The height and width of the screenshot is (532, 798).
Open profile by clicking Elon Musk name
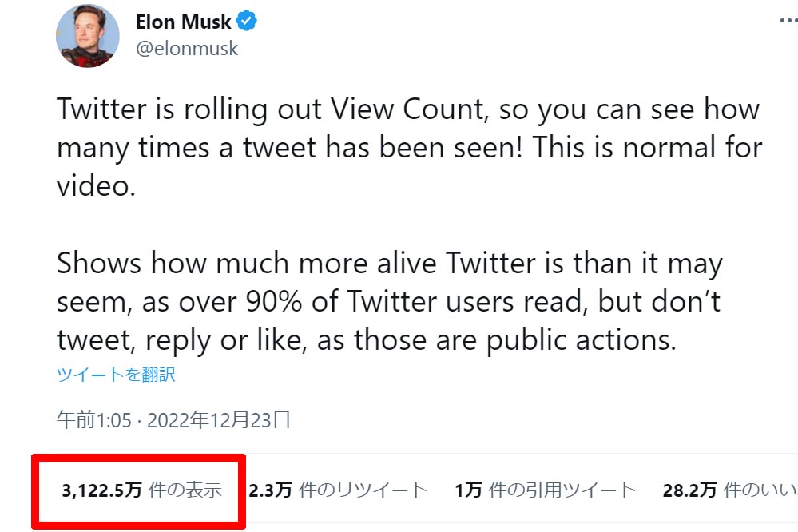[184, 22]
